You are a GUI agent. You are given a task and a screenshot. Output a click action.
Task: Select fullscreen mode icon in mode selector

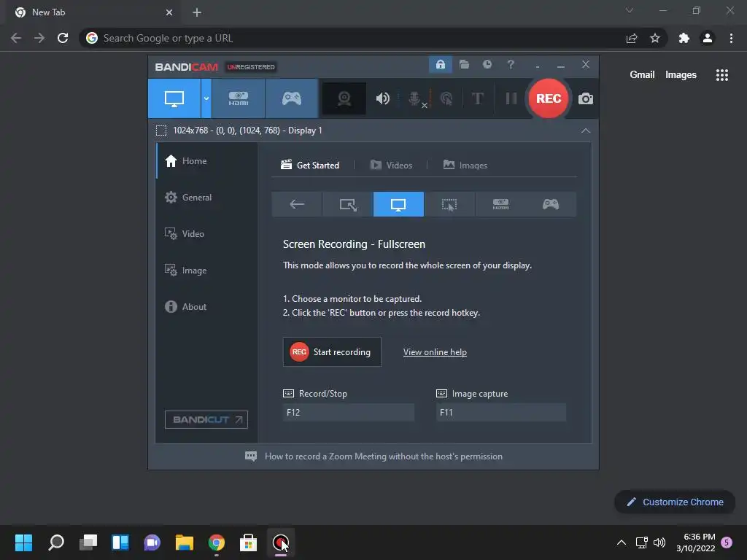click(398, 204)
